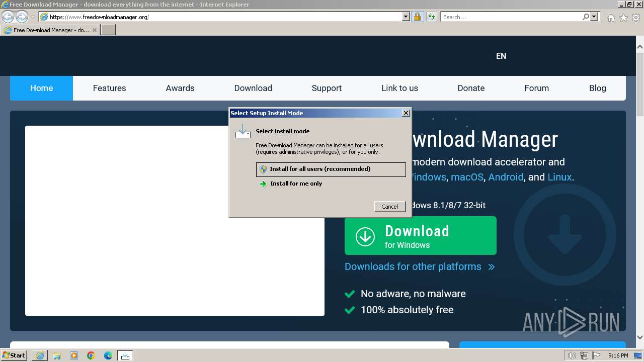Click the page scrollbar down arrow
The width and height of the screenshot is (644, 362).
point(639,337)
